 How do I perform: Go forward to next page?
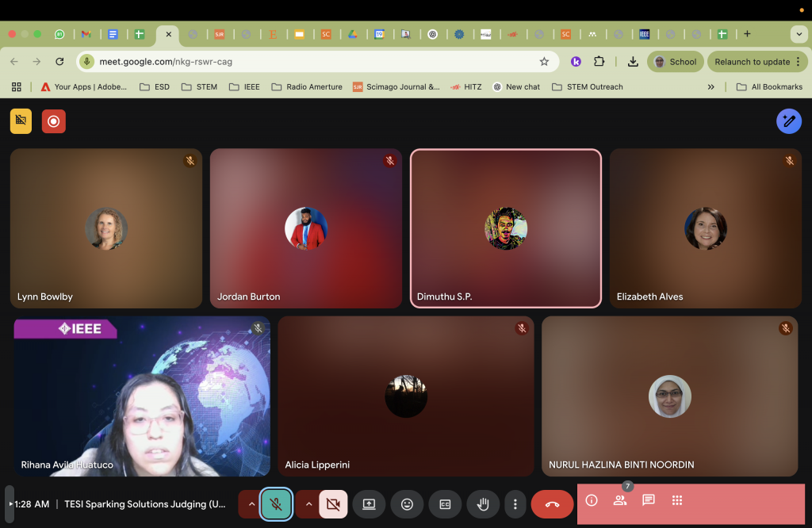(x=36, y=62)
